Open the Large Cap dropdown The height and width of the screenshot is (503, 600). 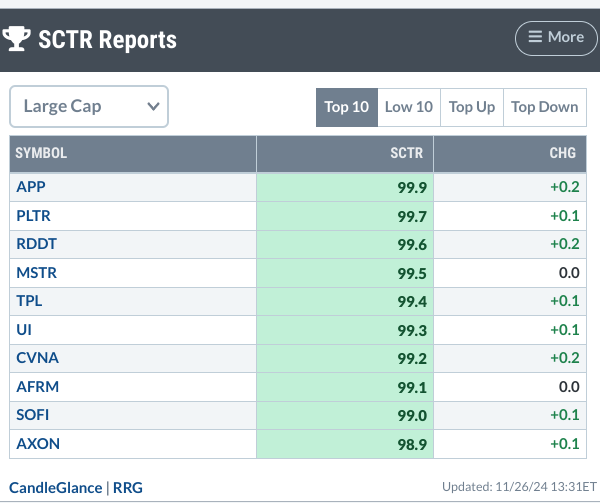[89, 106]
